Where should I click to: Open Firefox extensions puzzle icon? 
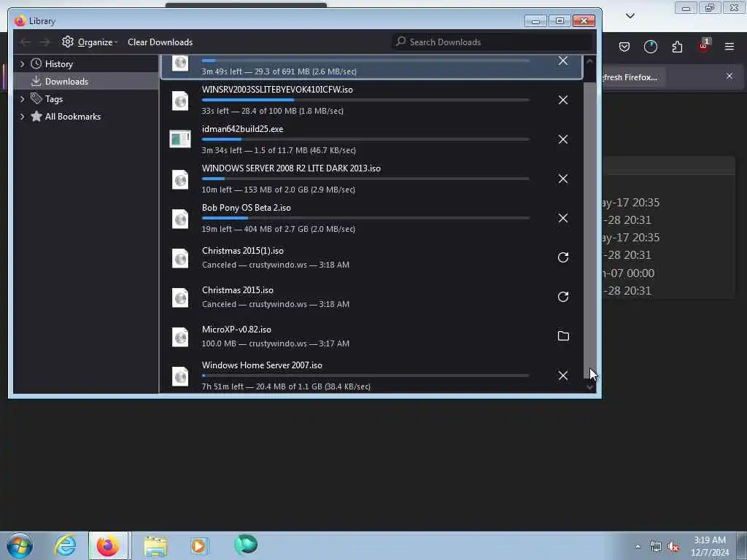click(677, 47)
